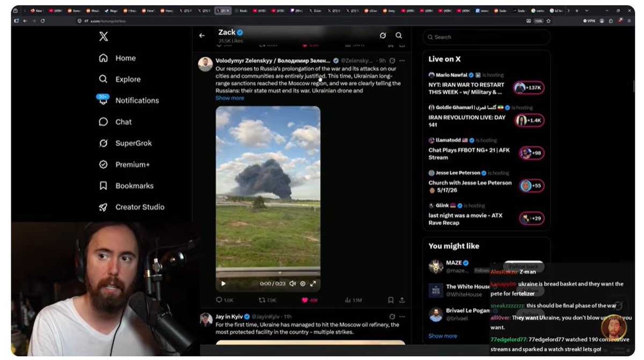Open Zelenskyy's profile avatar

tap(206, 64)
